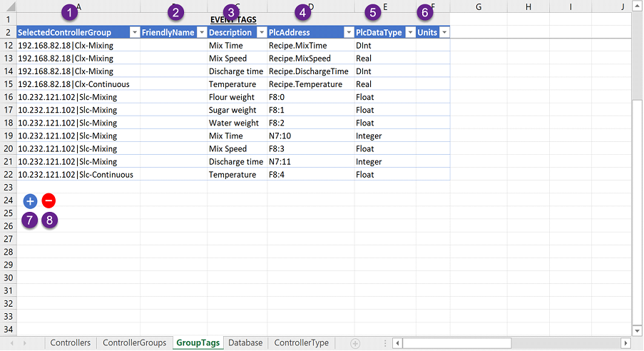Click the red minus remove-row icon
This screenshot has height=351, width=644.
pos(48,201)
